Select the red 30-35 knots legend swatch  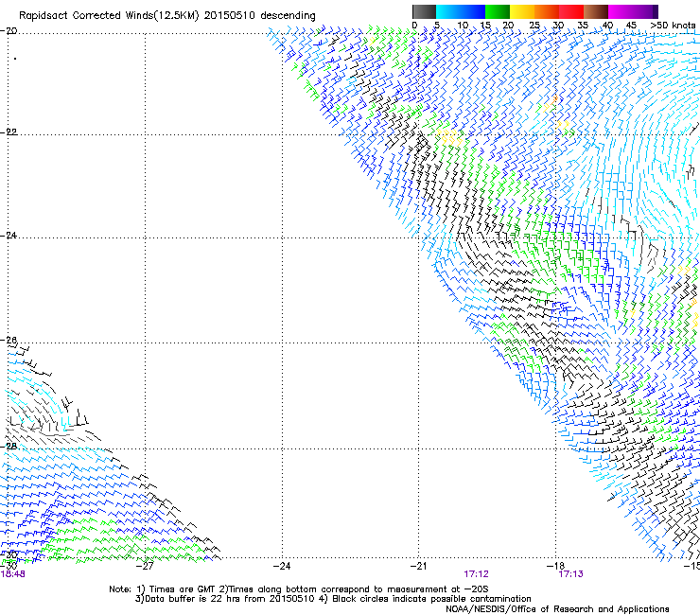tap(571, 11)
